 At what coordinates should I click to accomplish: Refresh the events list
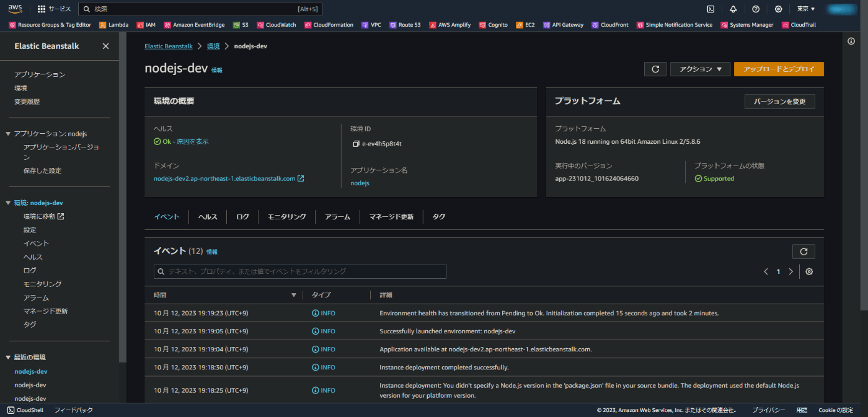pos(804,251)
